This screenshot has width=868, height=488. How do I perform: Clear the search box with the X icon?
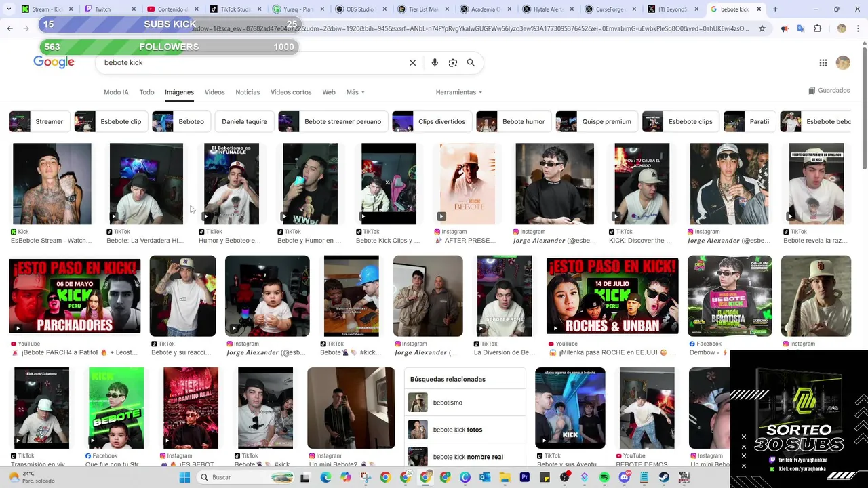coord(412,62)
